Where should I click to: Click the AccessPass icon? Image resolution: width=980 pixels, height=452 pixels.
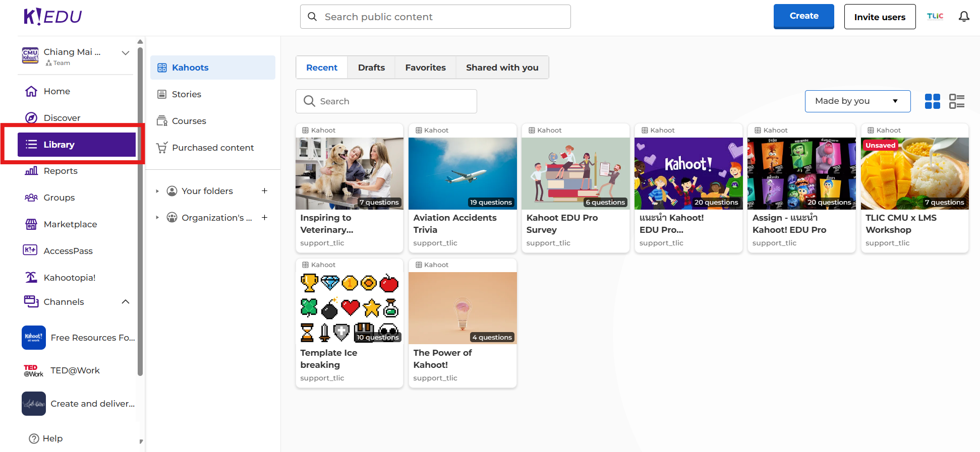click(30, 250)
